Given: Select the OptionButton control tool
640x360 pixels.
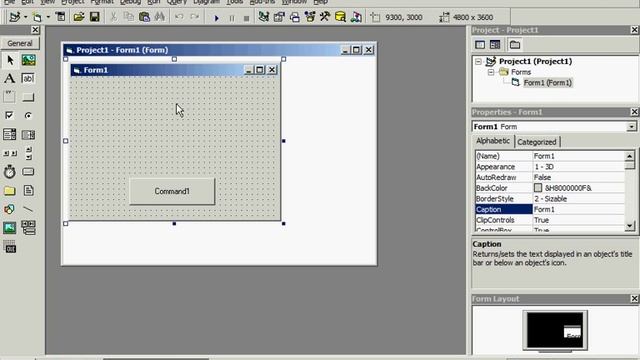Looking at the screenshot, I should point(28,116).
